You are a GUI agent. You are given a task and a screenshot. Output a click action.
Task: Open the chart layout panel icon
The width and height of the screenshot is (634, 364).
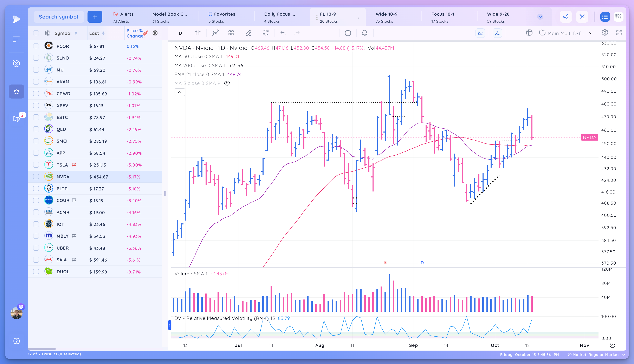(x=529, y=33)
